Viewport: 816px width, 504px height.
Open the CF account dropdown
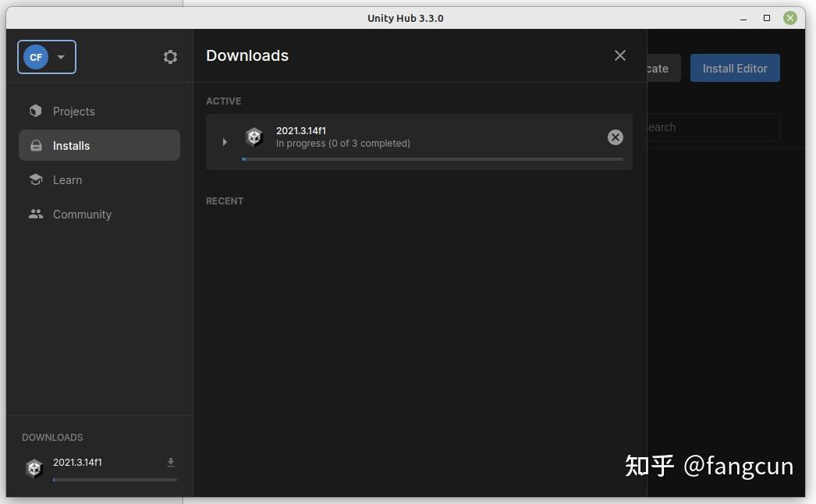pos(61,56)
